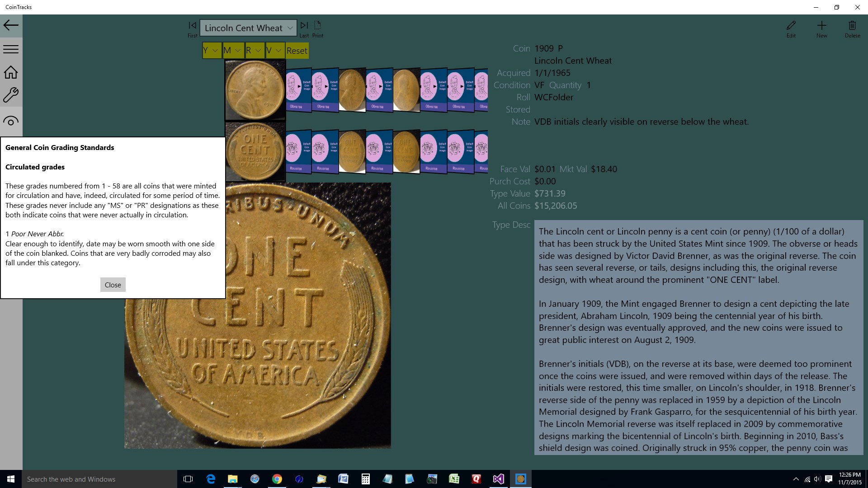Open the tools wrench icon in sidebar
The height and width of the screenshot is (488, 868).
coord(10,95)
